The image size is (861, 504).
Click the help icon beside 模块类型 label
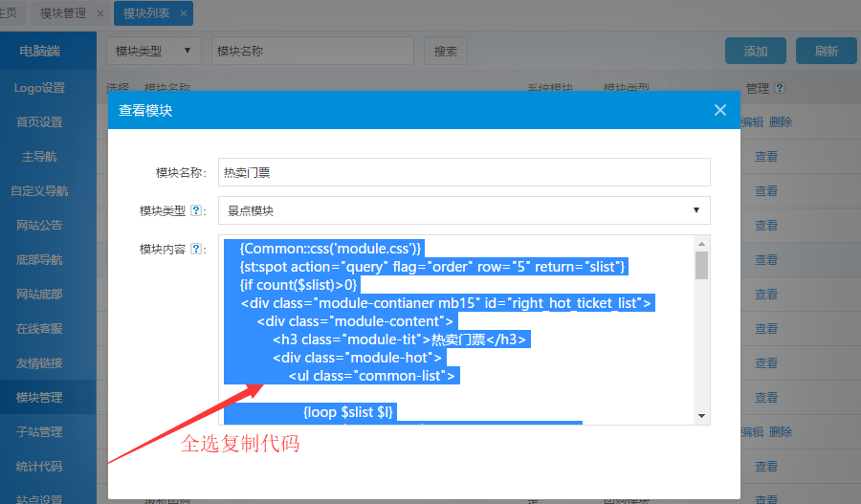[196, 210]
